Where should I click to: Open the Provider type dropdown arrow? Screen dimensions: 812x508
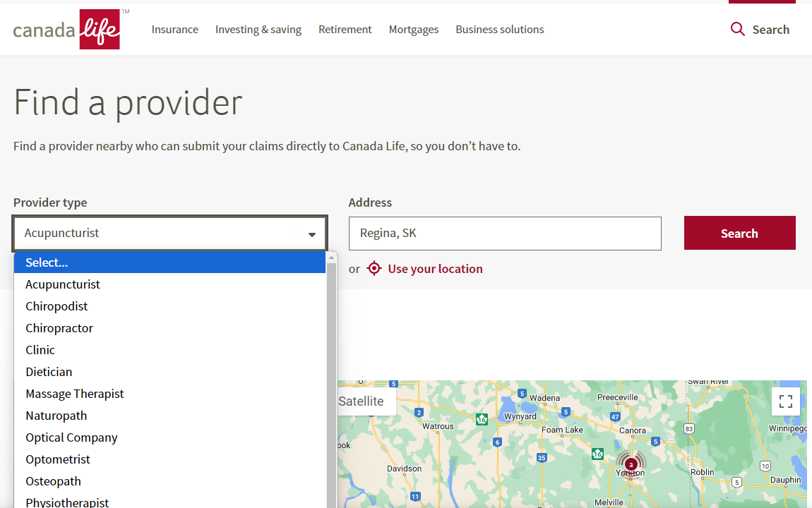311,233
